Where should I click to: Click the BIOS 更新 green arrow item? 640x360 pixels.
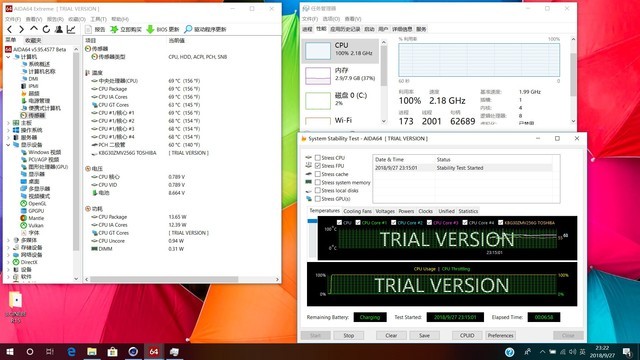pos(162,29)
